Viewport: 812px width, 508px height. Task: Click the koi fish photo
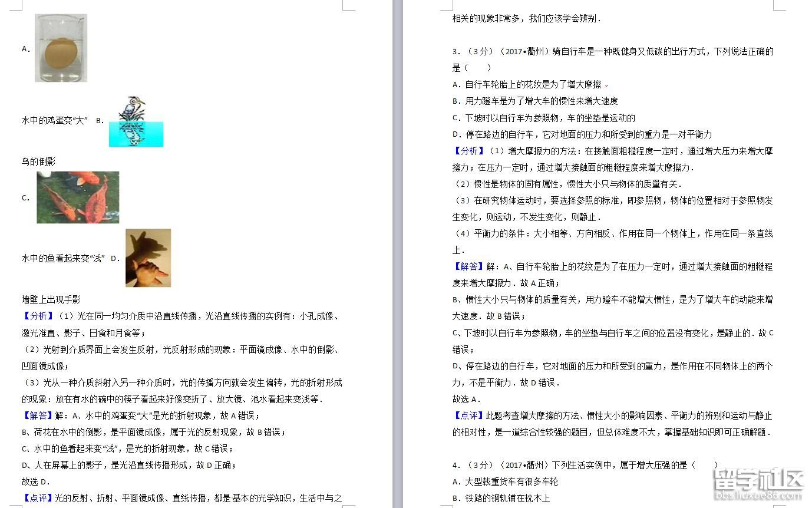[78, 197]
